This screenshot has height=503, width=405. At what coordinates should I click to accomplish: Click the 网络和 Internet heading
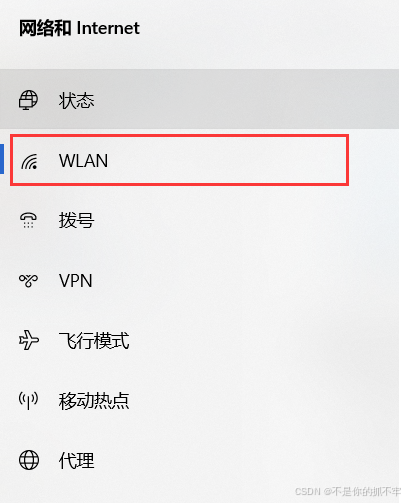[x=79, y=28]
